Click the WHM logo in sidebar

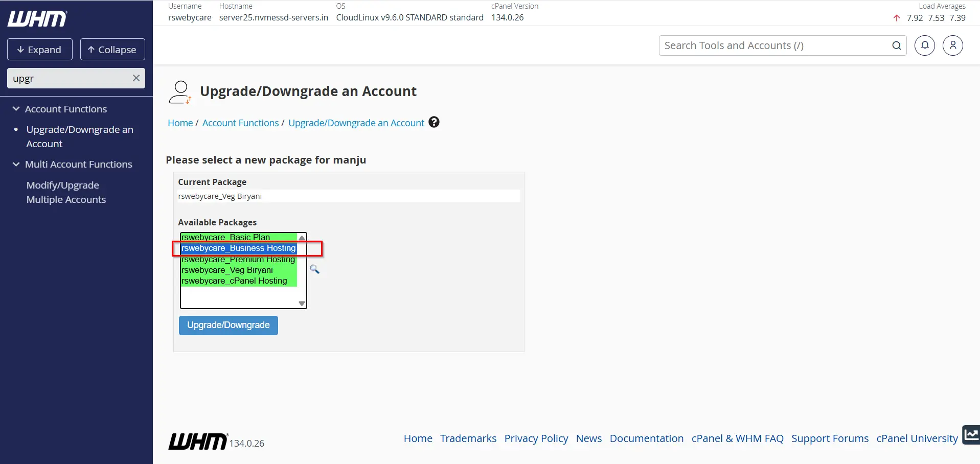(x=37, y=19)
